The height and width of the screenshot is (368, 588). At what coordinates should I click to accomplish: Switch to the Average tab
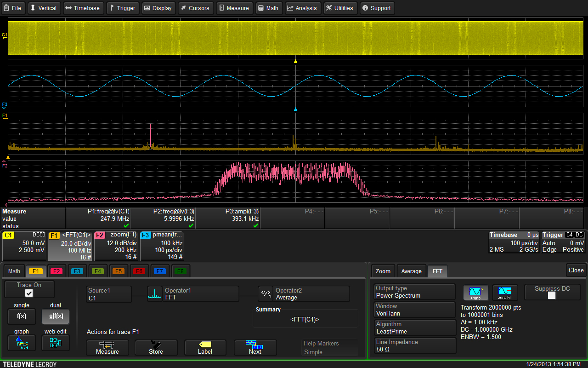click(411, 271)
